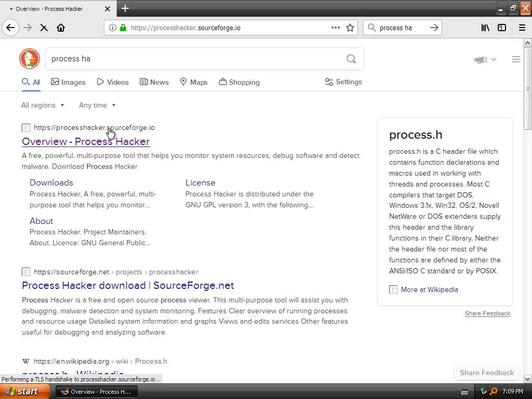The image size is (532, 399).
Task: Click the scrollbar down arrow
Action: [x=527, y=379]
